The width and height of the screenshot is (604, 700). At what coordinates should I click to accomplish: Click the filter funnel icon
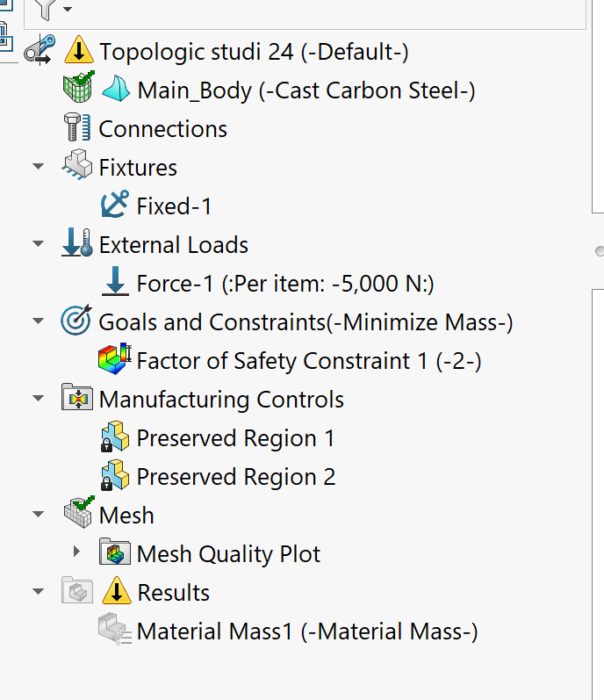pos(47,9)
